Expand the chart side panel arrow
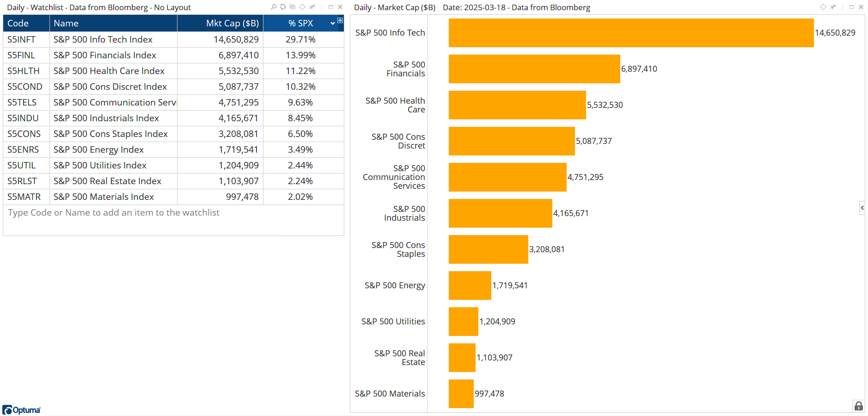 click(862, 208)
